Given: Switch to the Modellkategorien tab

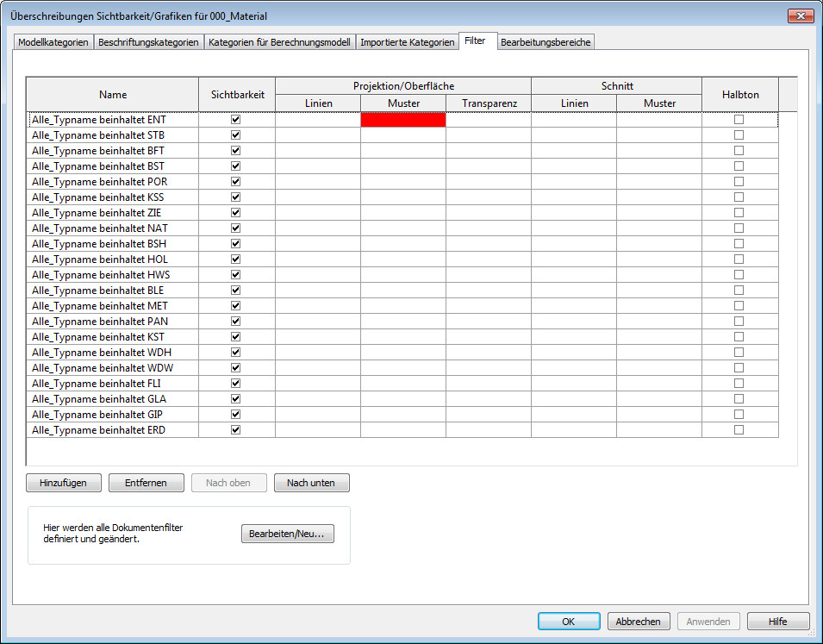Looking at the screenshot, I should coord(53,42).
